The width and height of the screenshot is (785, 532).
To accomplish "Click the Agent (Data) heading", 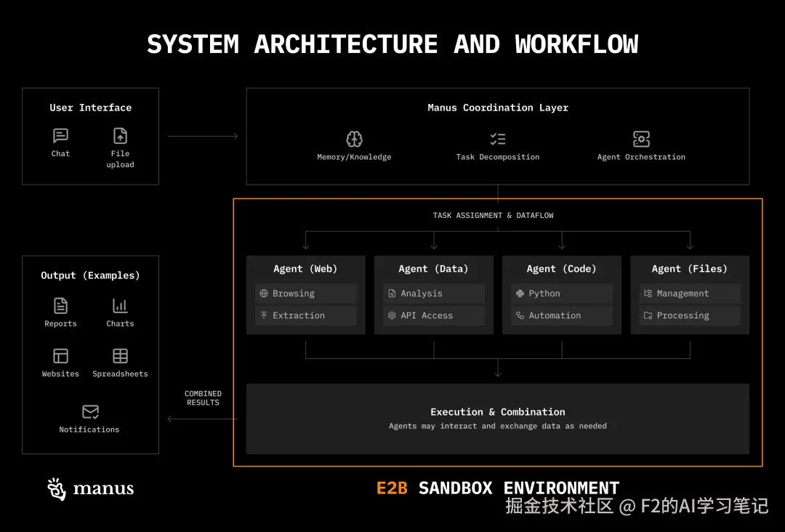I will [x=433, y=269].
